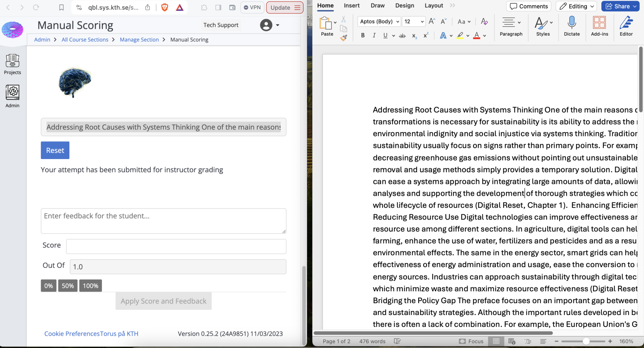This screenshot has width=644, height=348.
Task: Reload the browser page
Action: (36, 7)
